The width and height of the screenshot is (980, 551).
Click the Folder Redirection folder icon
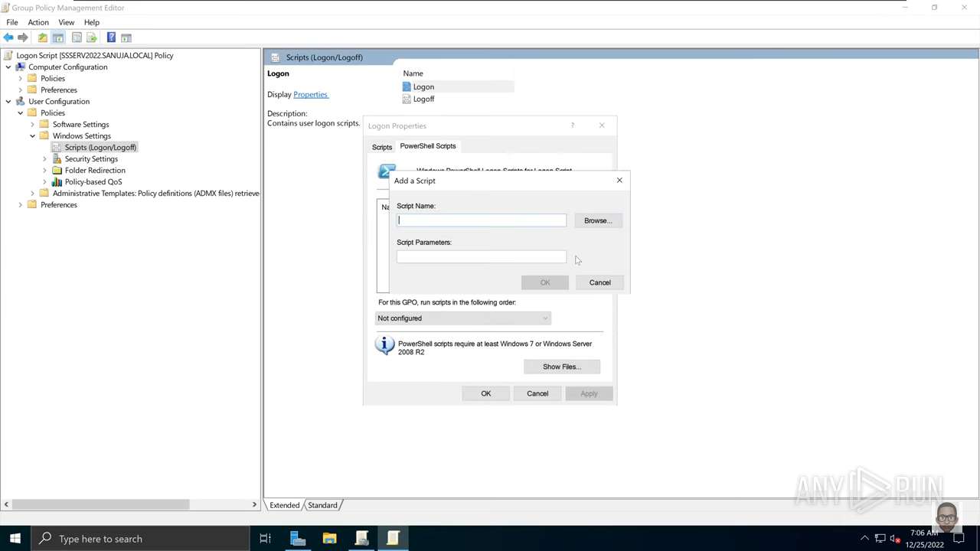point(57,170)
